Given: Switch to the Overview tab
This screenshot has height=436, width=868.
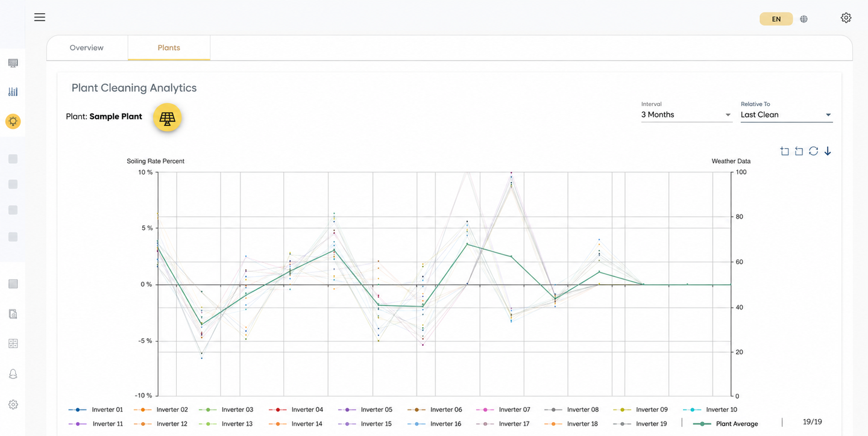Looking at the screenshot, I should point(87,48).
